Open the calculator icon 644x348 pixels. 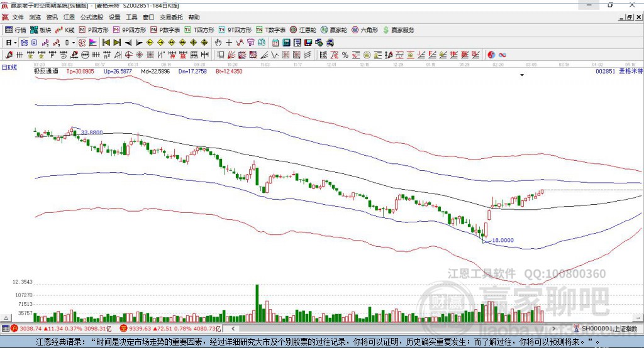coord(286,43)
